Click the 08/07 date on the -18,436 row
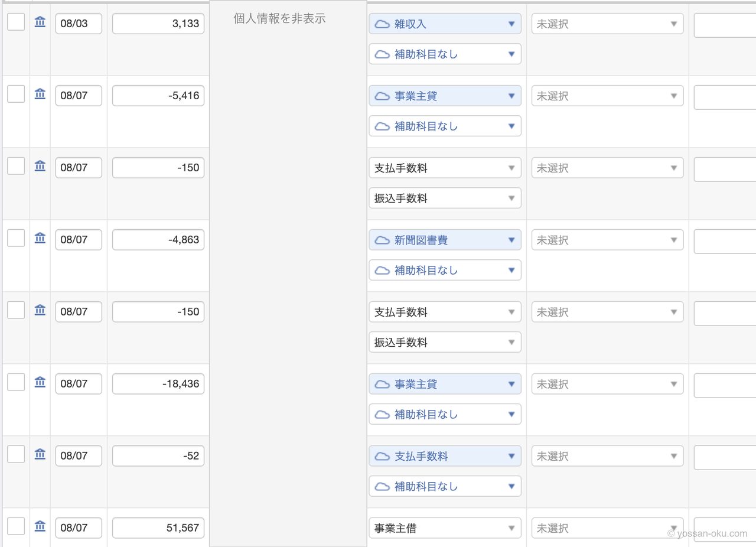The height and width of the screenshot is (547, 756). (x=79, y=384)
